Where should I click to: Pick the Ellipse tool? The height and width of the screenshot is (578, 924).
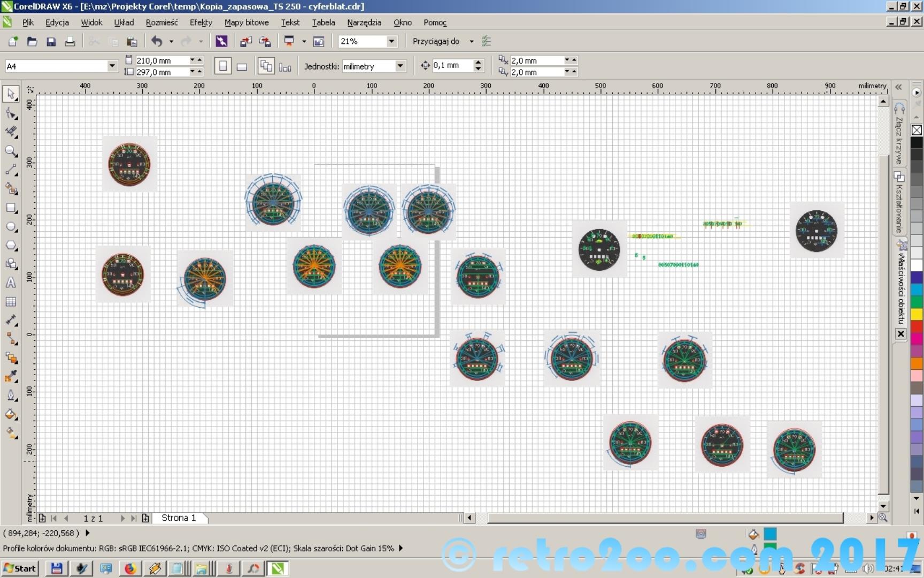(x=11, y=227)
